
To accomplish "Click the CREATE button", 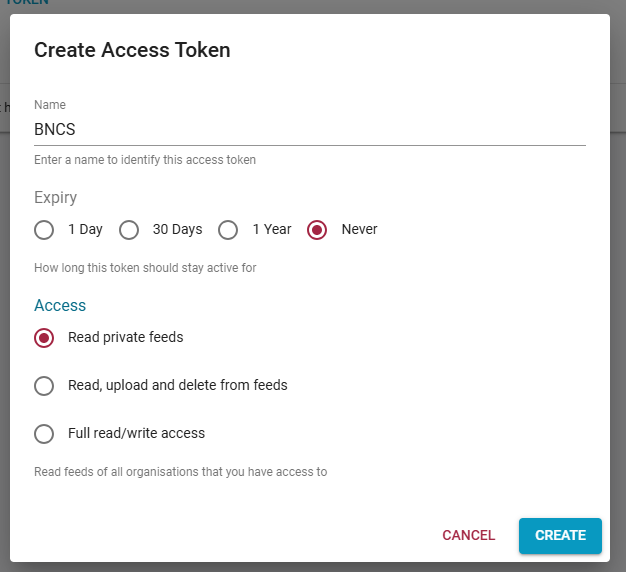I will tap(560, 535).
